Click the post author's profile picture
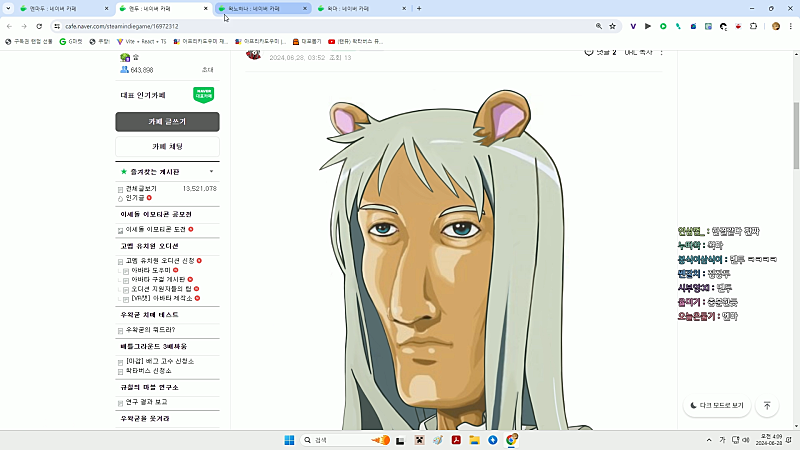Viewport: 800px width, 450px height. pyautogui.click(x=254, y=55)
